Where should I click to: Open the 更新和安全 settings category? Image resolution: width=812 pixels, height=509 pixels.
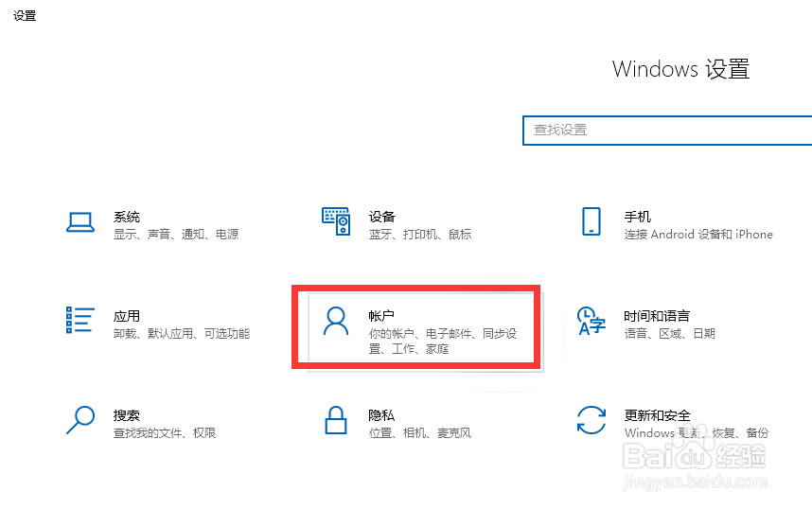tap(675, 424)
